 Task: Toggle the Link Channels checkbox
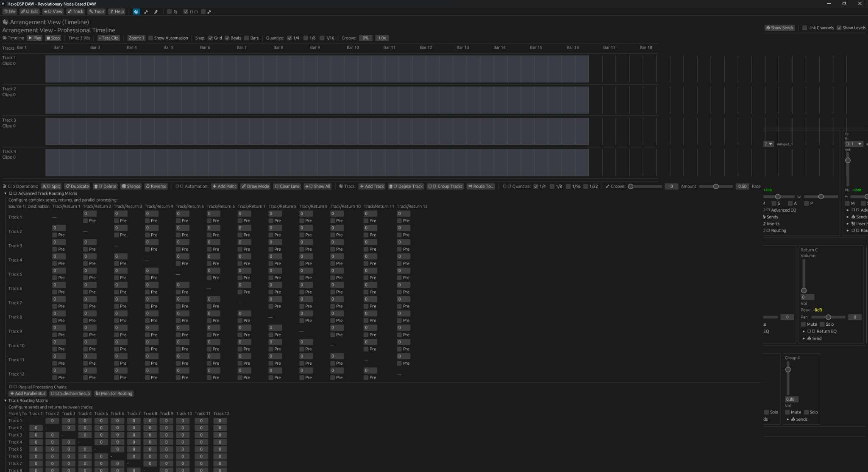coord(804,28)
